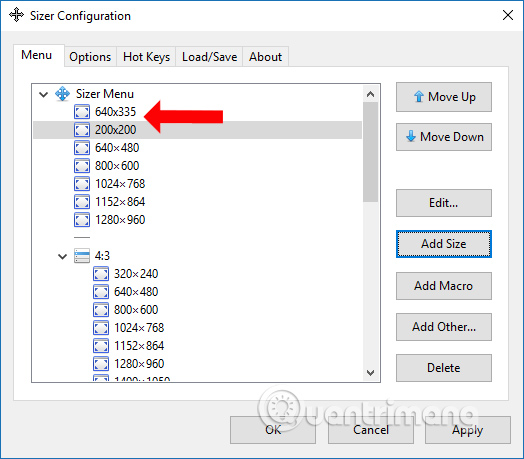This screenshot has width=524, height=459.
Task: Click the icon of top-level 1024×768
Action: 82,184
